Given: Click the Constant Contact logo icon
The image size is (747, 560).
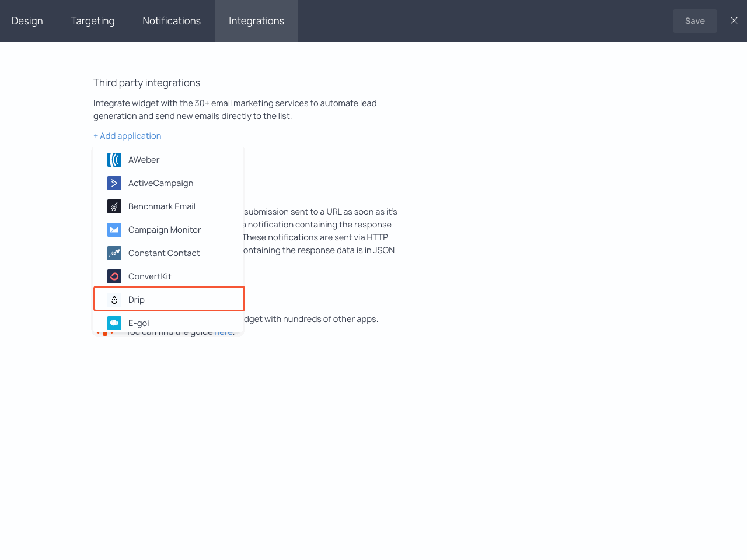Looking at the screenshot, I should pyautogui.click(x=114, y=253).
